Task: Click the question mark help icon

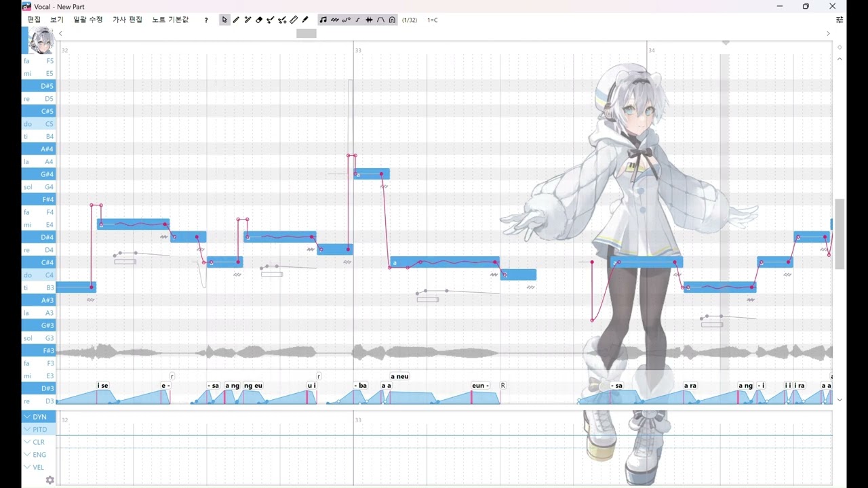Action: point(206,20)
